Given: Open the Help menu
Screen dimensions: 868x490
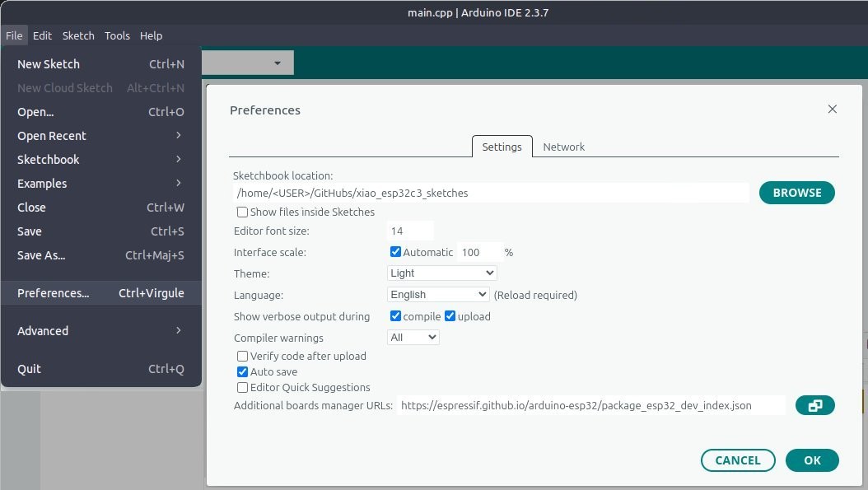Looking at the screenshot, I should [151, 35].
